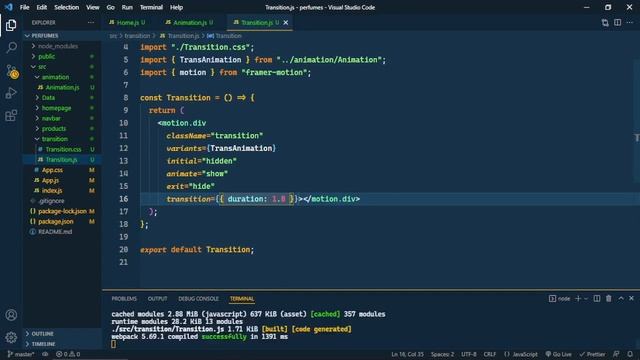Close the Transition.js tab
The height and width of the screenshot is (360, 640).
pyautogui.click(x=286, y=22)
